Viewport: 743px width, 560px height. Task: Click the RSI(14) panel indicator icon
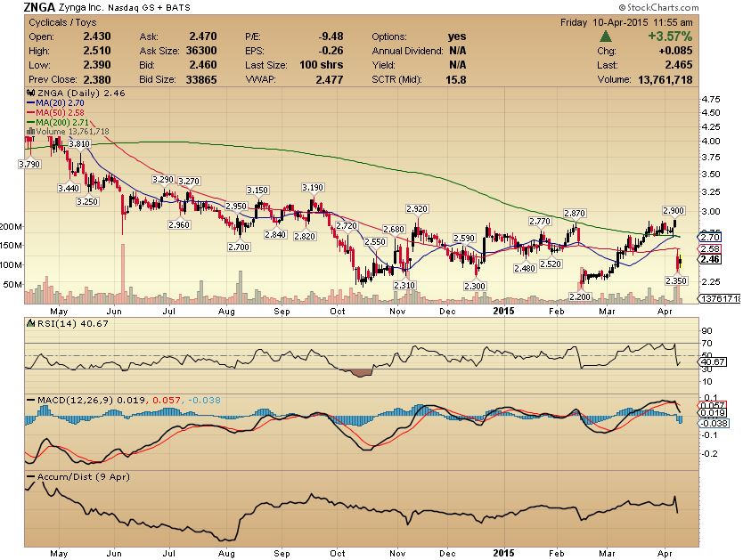[x=31, y=324]
